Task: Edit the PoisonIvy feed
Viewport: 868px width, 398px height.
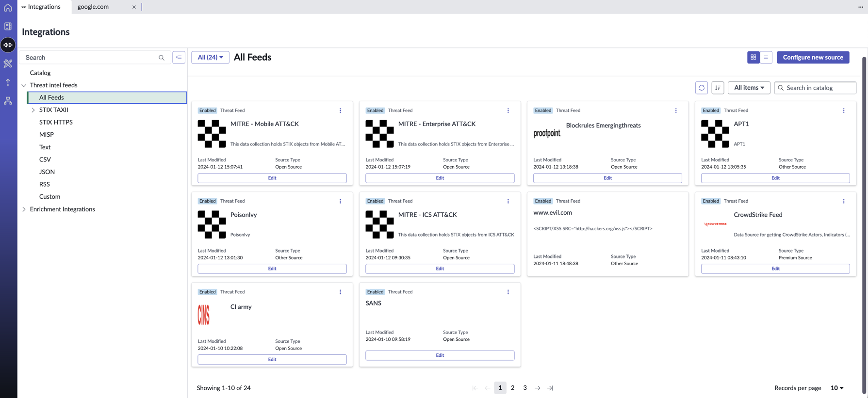Action: tap(272, 269)
